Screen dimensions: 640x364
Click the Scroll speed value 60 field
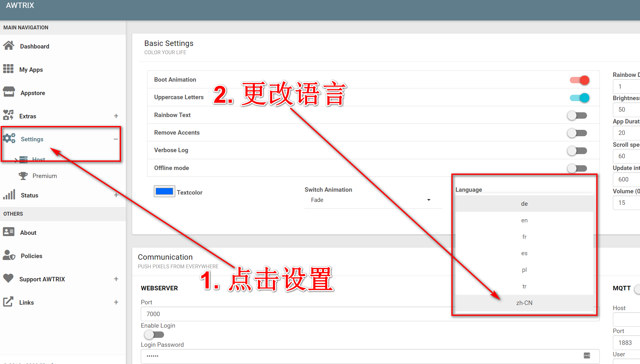[x=626, y=156]
